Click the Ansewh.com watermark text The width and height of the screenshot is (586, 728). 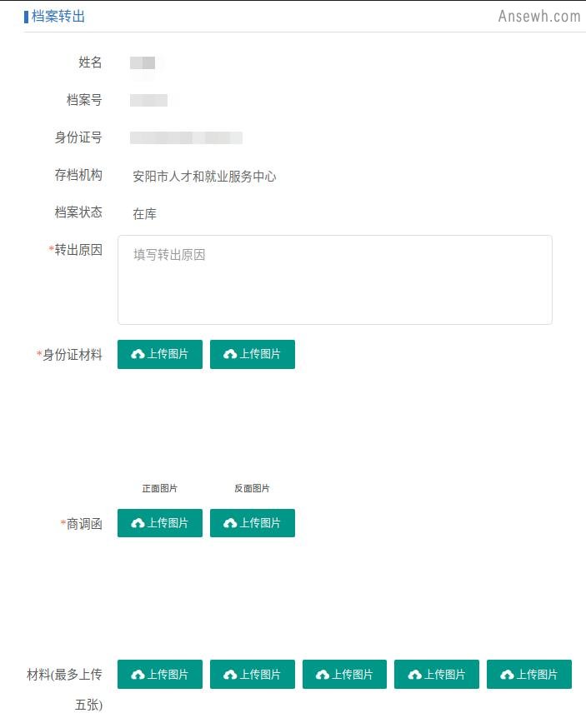click(x=539, y=17)
